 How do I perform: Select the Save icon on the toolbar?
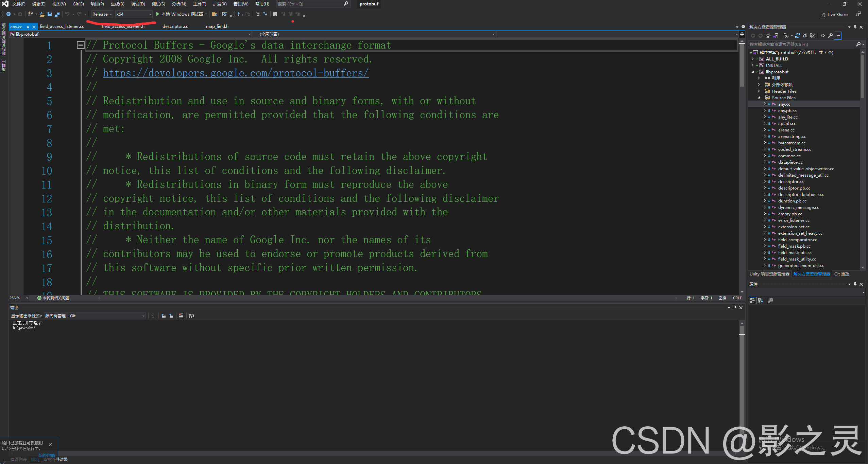point(50,14)
